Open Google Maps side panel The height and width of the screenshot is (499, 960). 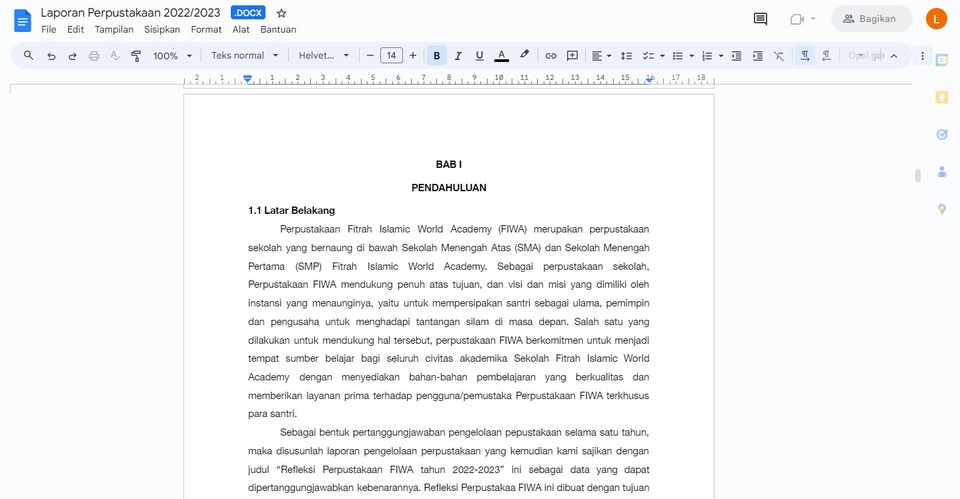point(942,209)
